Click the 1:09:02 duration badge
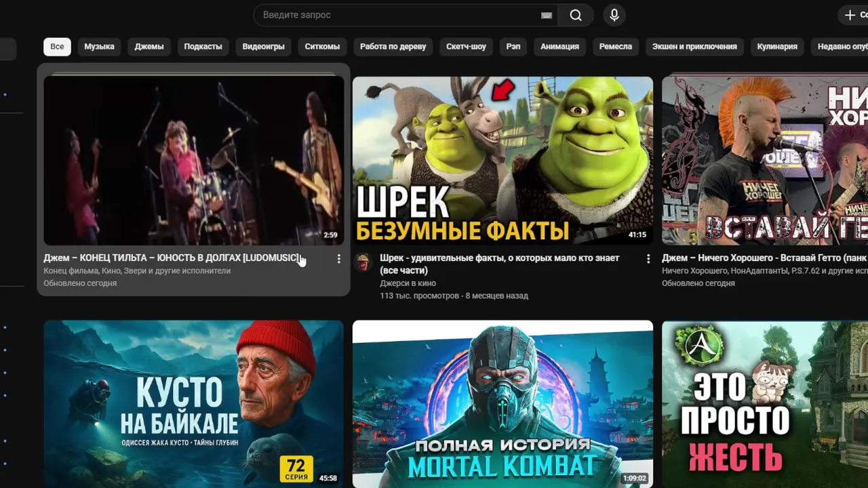Viewport: 868px width, 488px height. tap(635, 478)
